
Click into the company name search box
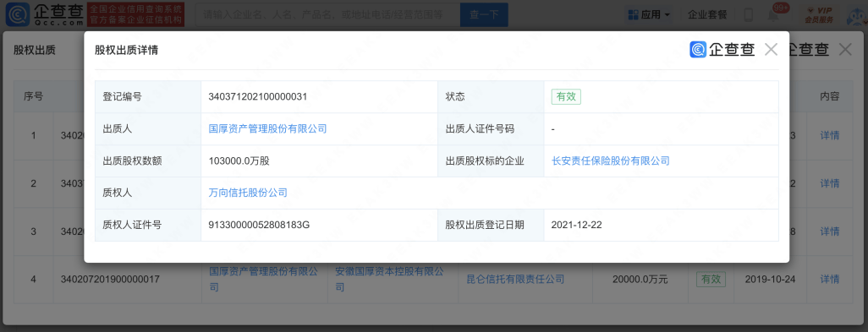(x=327, y=15)
